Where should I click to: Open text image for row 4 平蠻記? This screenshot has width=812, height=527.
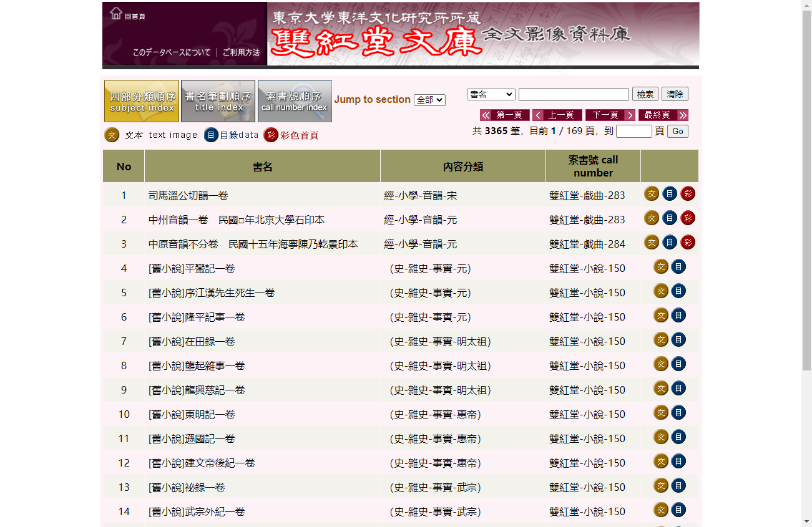pyautogui.click(x=661, y=267)
